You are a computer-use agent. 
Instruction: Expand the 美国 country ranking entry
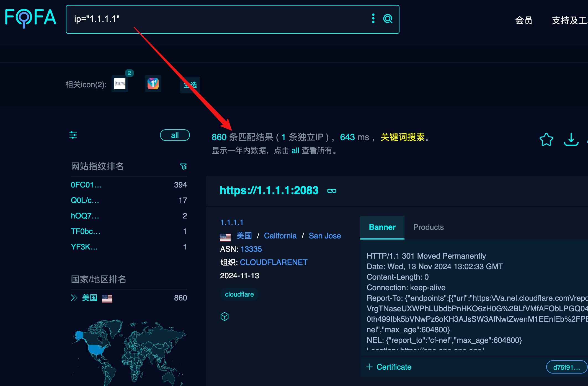(74, 298)
